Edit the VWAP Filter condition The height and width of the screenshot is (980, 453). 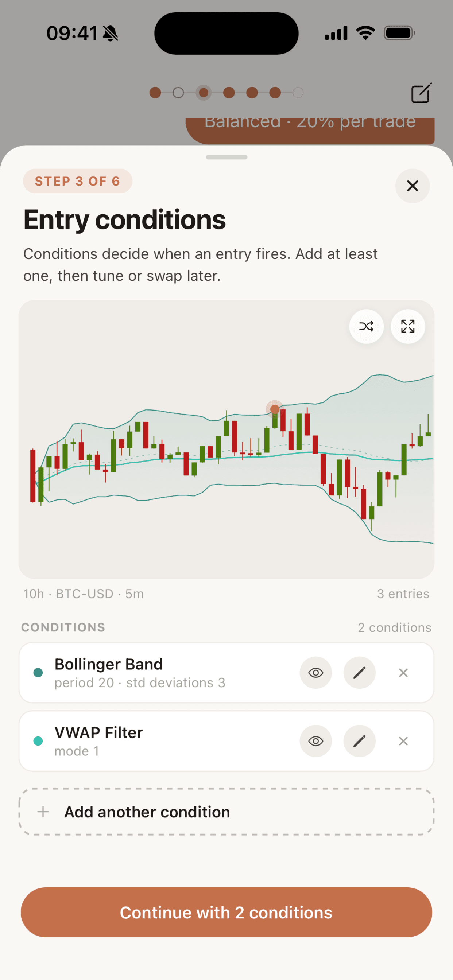pos(359,741)
